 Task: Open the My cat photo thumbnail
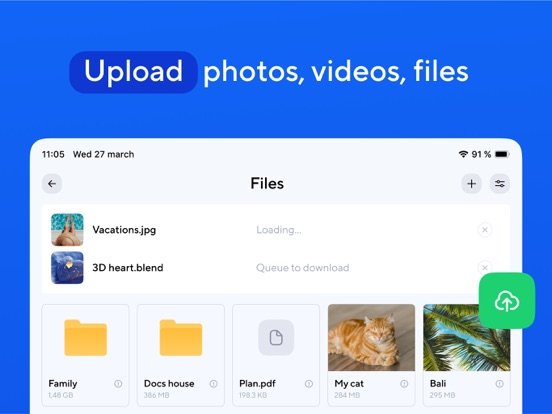[x=371, y=338]
